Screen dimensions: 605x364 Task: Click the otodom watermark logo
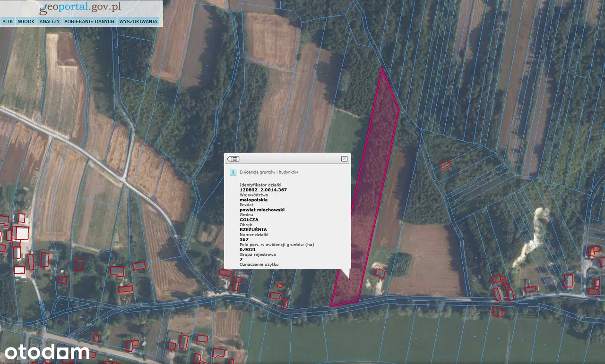[x=47, y=352]
